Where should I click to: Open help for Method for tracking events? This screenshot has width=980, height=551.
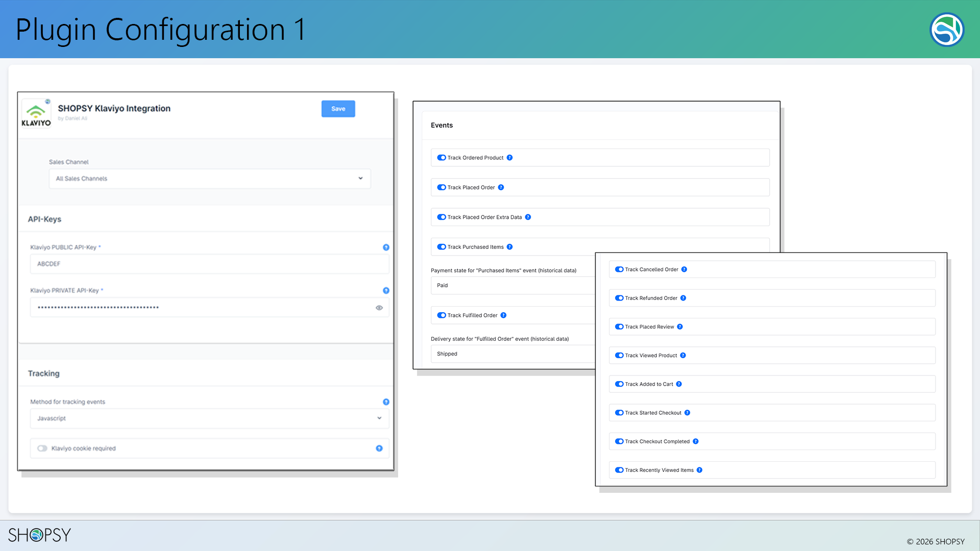(x=386, y=402)
